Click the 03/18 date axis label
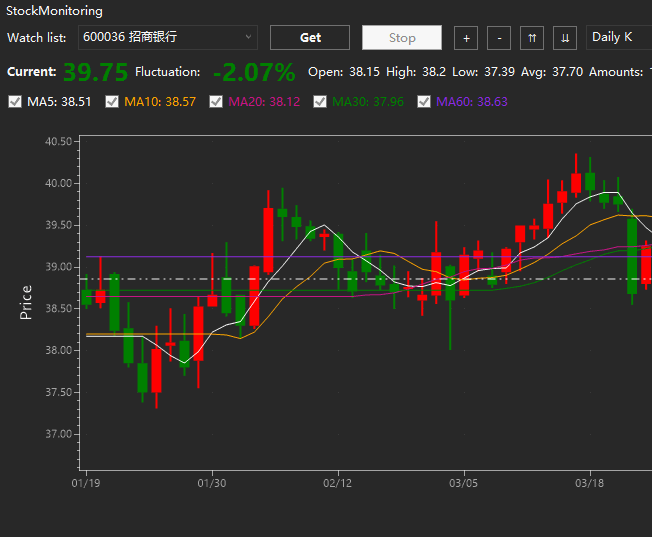 pyautogui.click(x=589, y=483)
